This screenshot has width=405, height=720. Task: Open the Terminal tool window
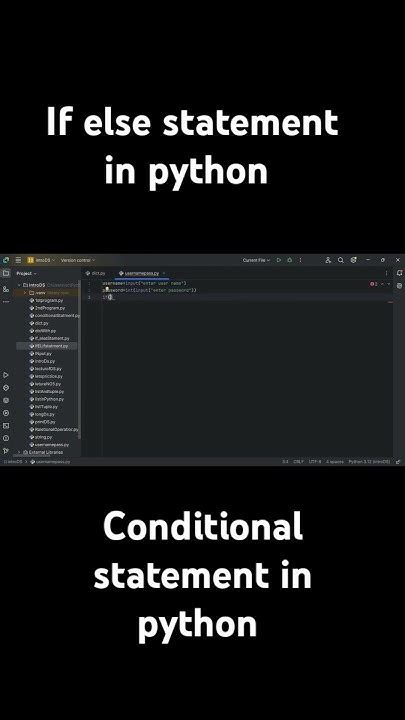pos(6,425)
